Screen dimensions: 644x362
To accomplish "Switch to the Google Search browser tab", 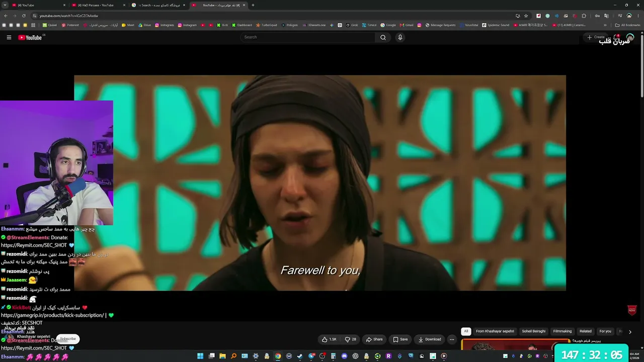I will pos(159,5).
